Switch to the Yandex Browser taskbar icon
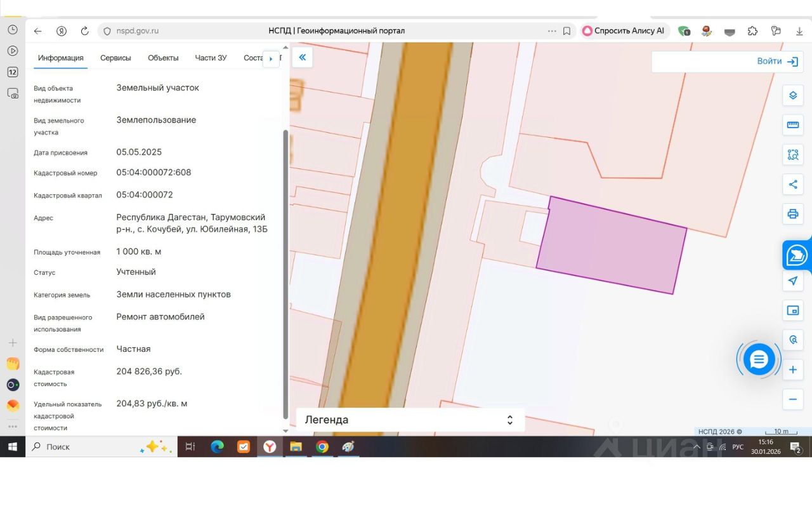Viewport: 812px width, 525px height. coord(270,447)
